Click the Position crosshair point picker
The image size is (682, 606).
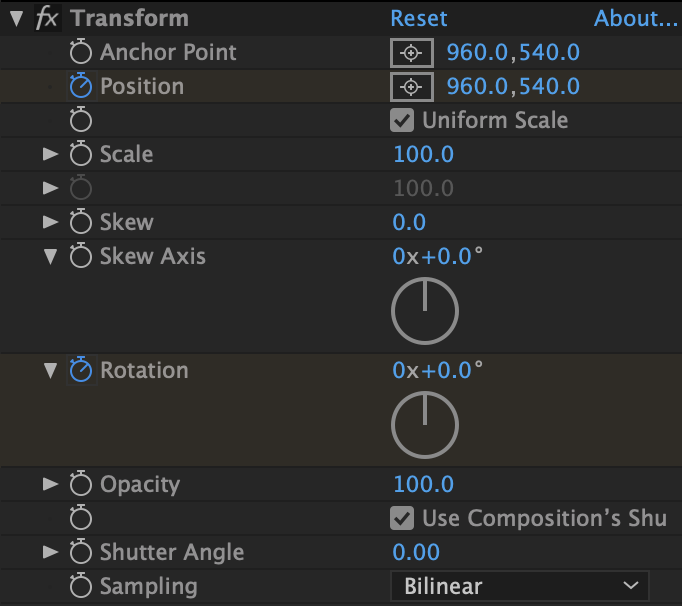[x=412, y=86]
